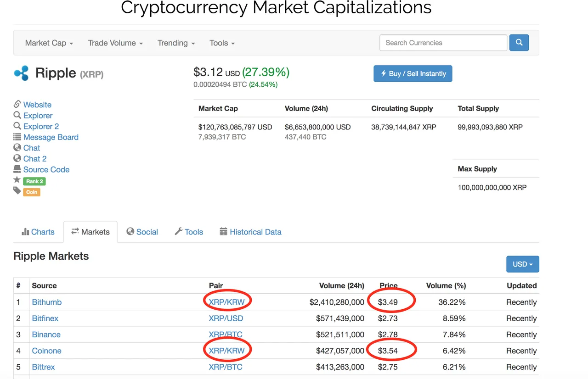588x379 pixels.
Task: Open the Website link
Action: (37, 105)
